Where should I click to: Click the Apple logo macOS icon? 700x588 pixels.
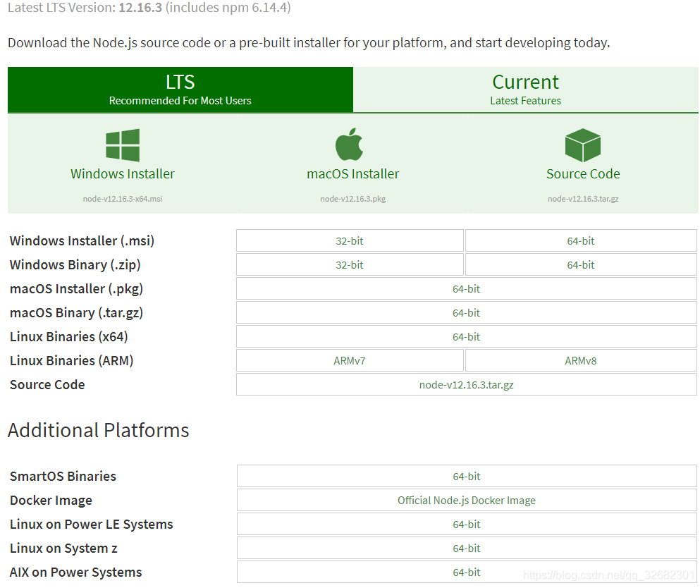pyautogui.click(x=349, y=145)
